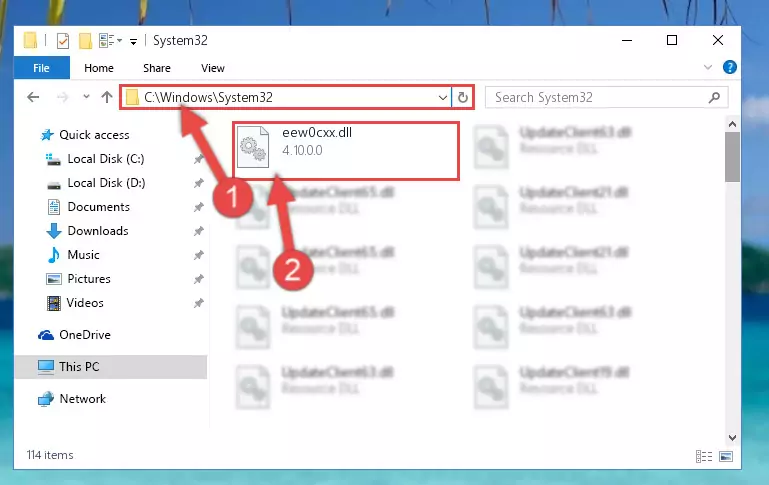Open Videos in sidebar
The image size is (769, 485).
click(x=85, y=303)
